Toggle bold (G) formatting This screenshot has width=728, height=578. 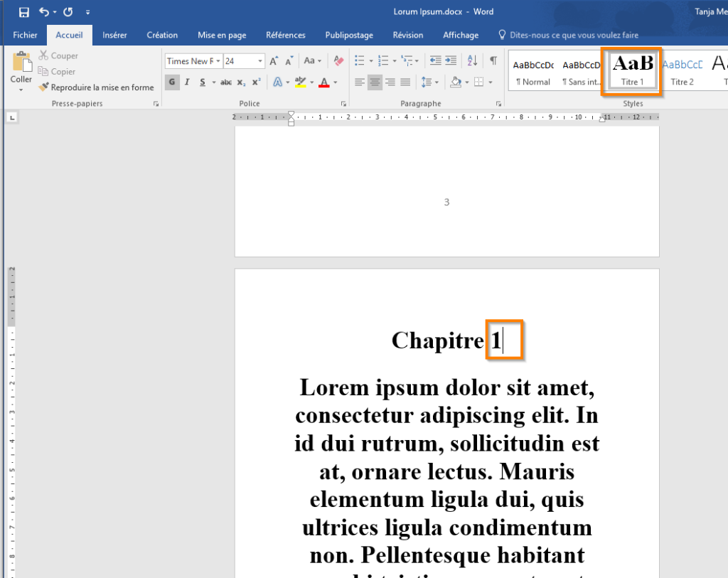[x=172, y=82]
